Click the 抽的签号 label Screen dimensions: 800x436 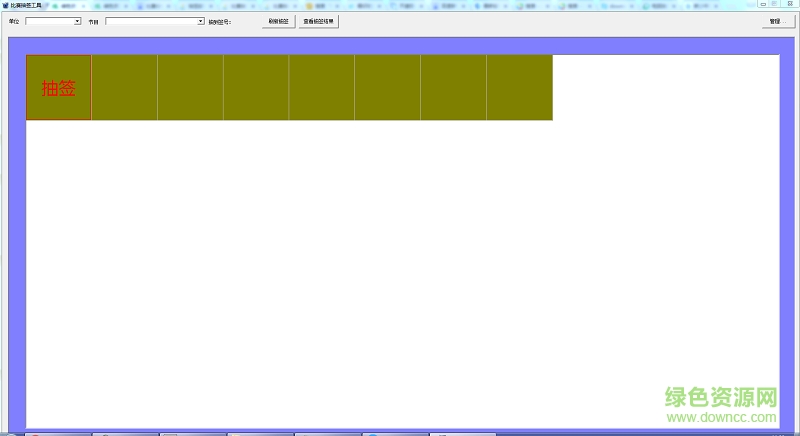[220, 21]
